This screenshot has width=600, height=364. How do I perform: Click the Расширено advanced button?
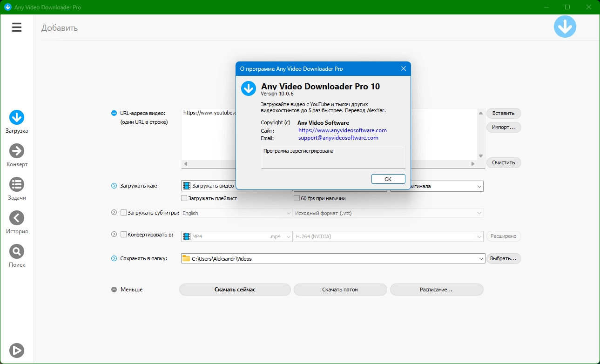pos(504,236)
